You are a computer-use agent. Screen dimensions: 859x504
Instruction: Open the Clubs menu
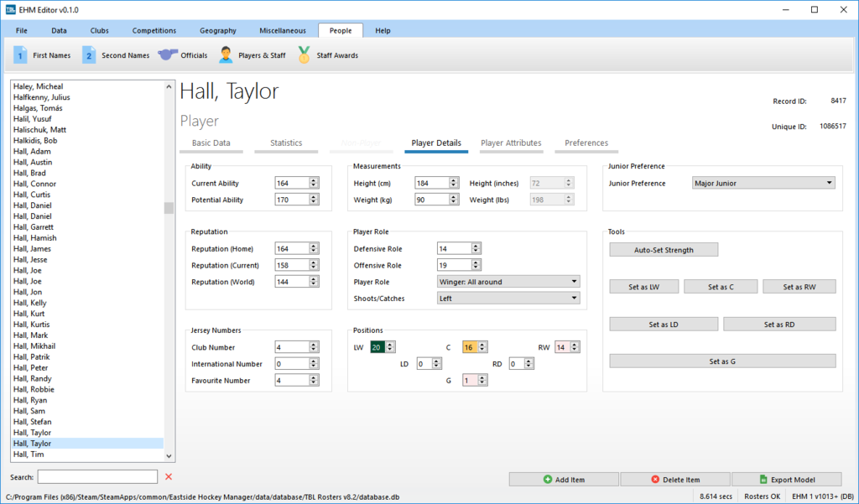99,31
